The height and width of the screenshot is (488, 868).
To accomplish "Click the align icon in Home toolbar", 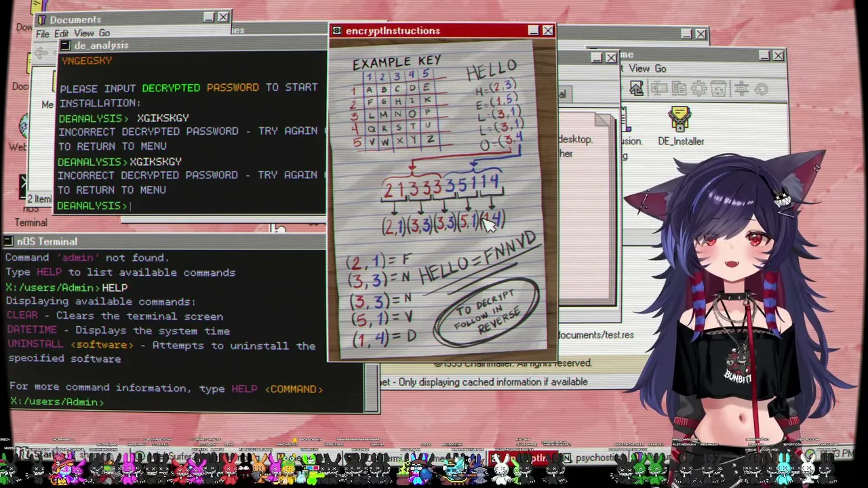I will [x=741, y=89].
